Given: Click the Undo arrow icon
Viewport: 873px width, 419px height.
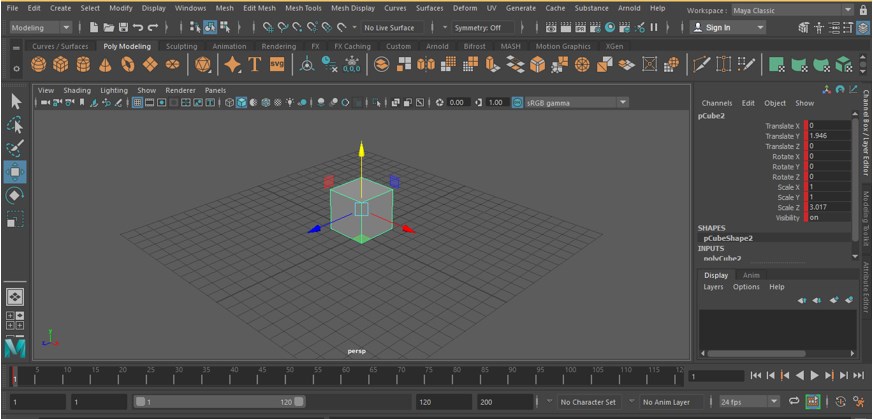Looking at the screenshot, I should point(139,28).
